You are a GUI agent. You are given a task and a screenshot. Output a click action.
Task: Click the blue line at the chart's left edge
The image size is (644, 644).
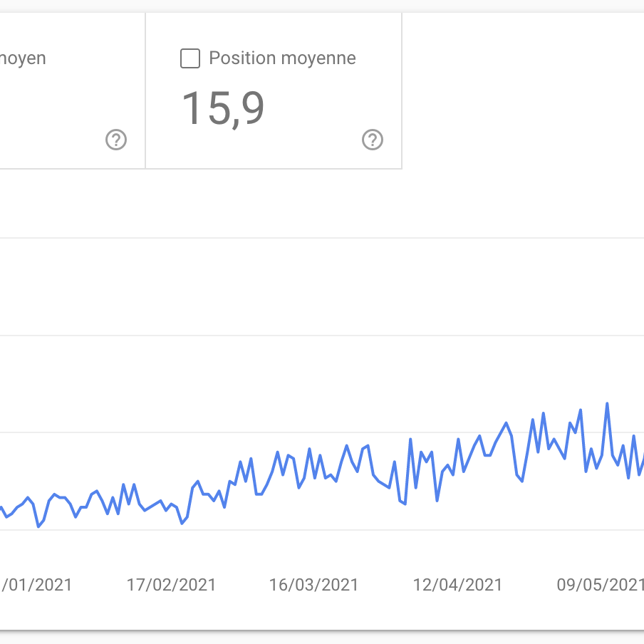point(2,507)
